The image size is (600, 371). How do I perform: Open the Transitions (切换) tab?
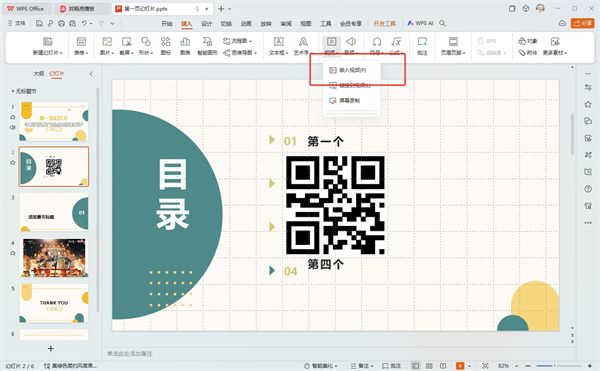point(226,24)
